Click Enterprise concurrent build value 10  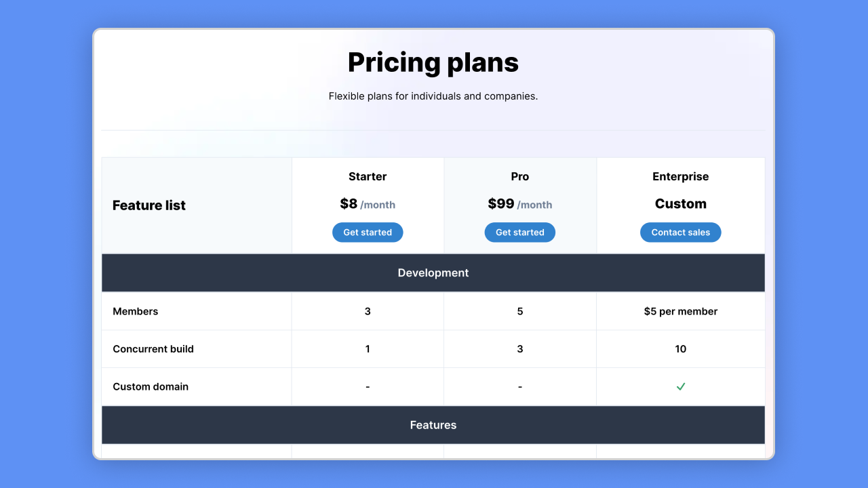[x=681, y=349]
